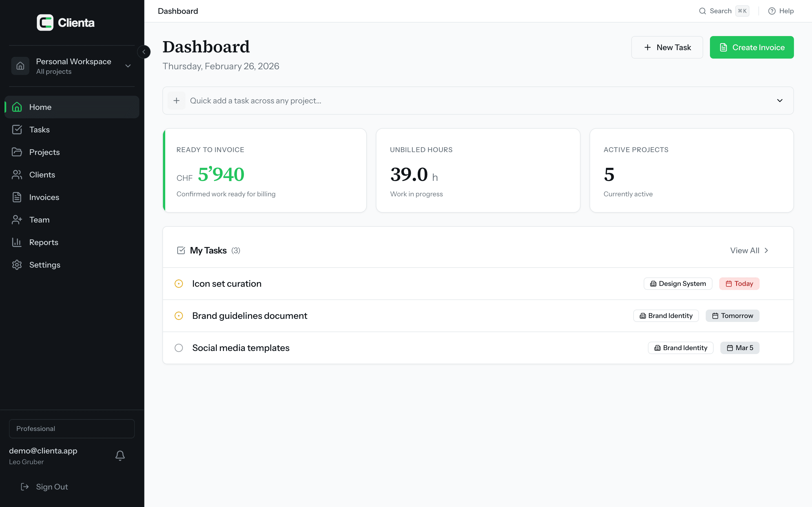
Task: Select the Invoices document icon
Action: point(17,197)
